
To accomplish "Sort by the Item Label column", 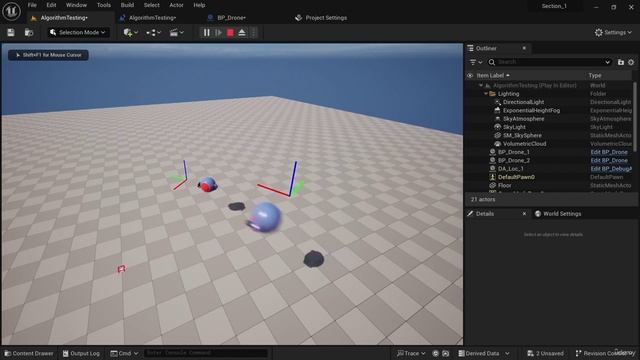I will [493, 76].
